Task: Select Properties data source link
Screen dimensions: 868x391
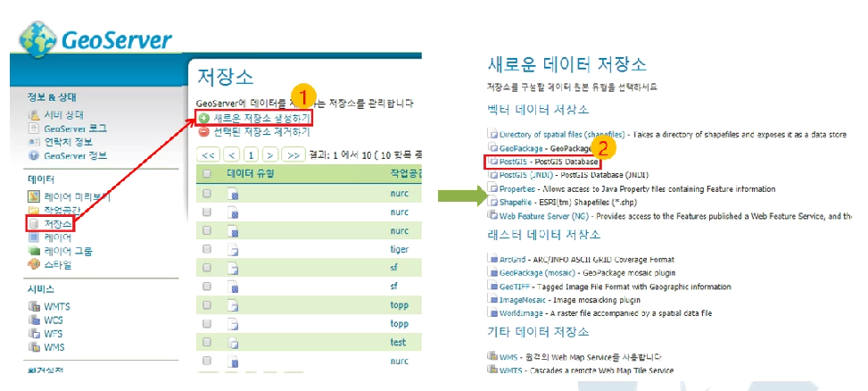Action: tap(517, 189)
